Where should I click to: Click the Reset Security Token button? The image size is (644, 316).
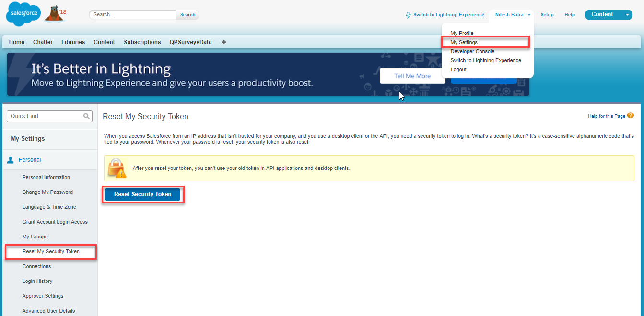pyautogui.click(x=142, y=194)
